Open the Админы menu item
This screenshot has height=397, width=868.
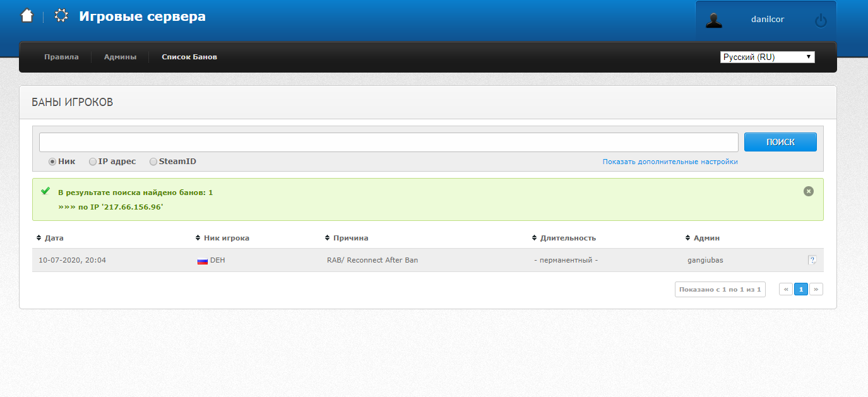[120, 57]
